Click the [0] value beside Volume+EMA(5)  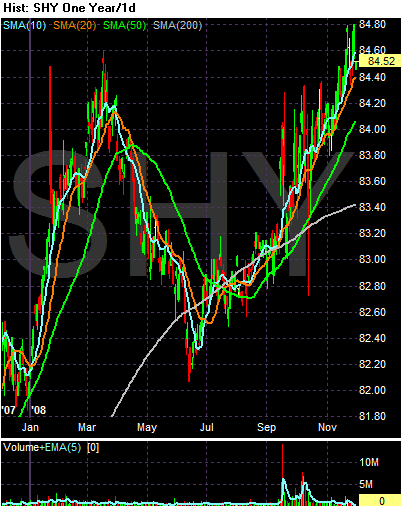93,448
